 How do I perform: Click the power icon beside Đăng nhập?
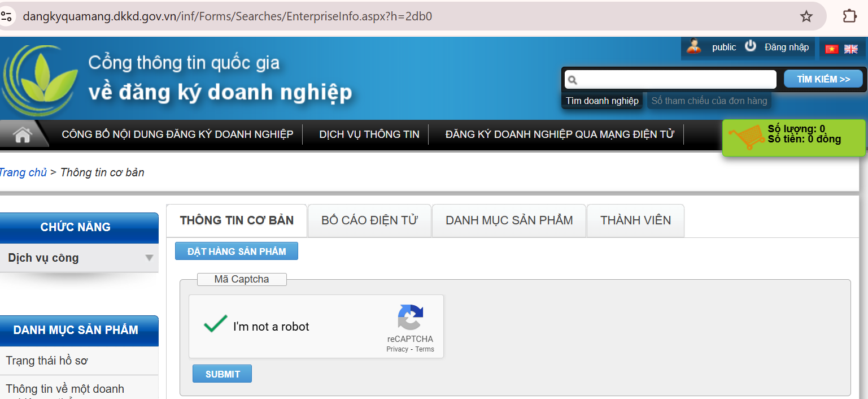click(x=750, y=46)
